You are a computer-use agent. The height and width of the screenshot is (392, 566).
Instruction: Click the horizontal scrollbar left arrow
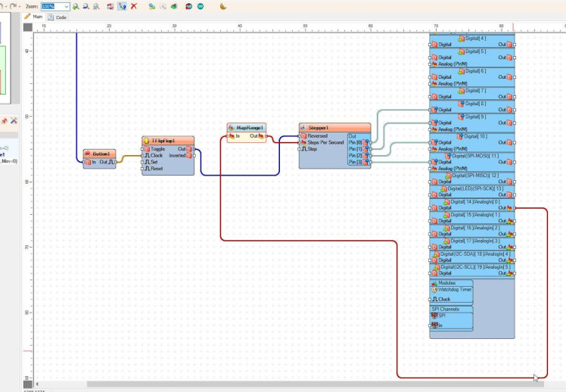pyautogui.click(x=39, y=384)
